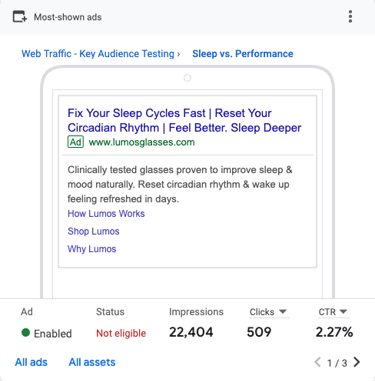Image resolution: width=375 pixels, height=381 pixels.
Task: Click the ad description text block
Action: [180, 184]
